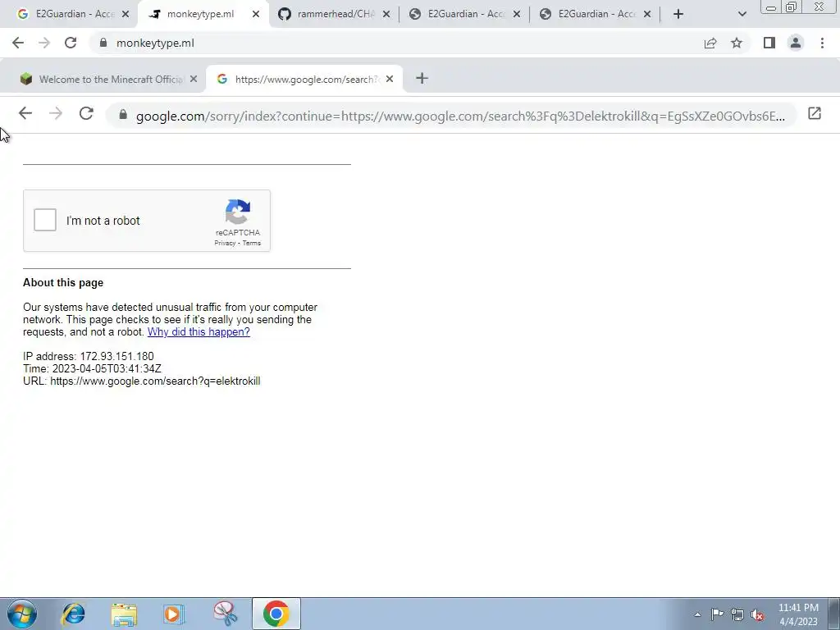Open the Windows Start menu
Image resolution: width=840 pixels, height=630 pixels.
pos(22,614)
